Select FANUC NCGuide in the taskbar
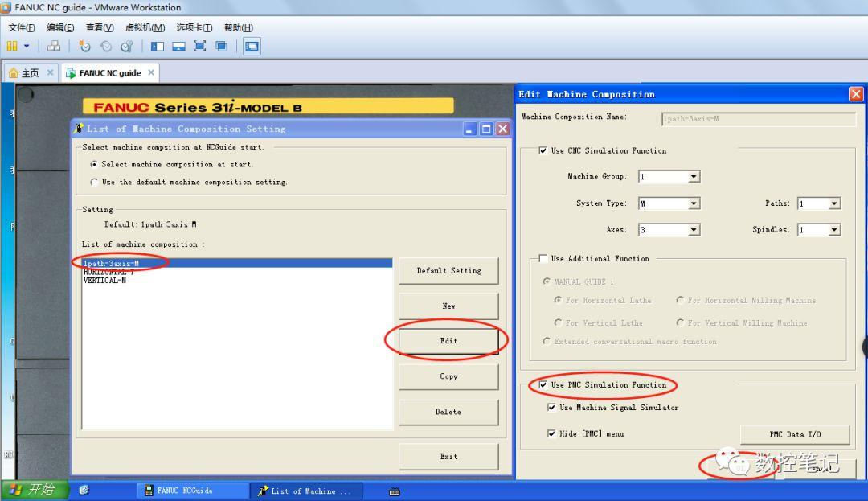The width and height of the screenshot is (868, 501). click(x=193, y=491)
